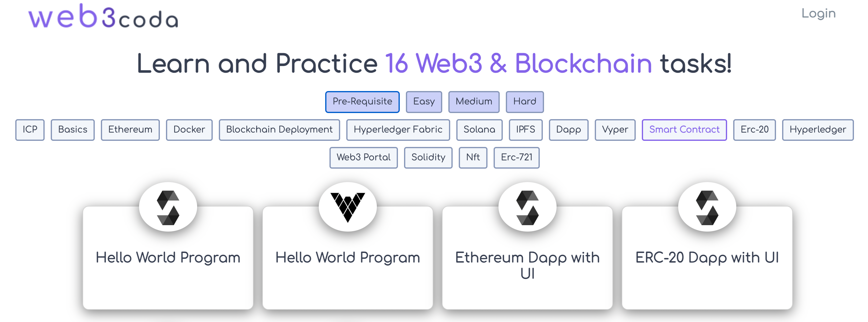Choose the Hyperledger Fabric filter
Viewport: 868px width, 322px height.
398,130
